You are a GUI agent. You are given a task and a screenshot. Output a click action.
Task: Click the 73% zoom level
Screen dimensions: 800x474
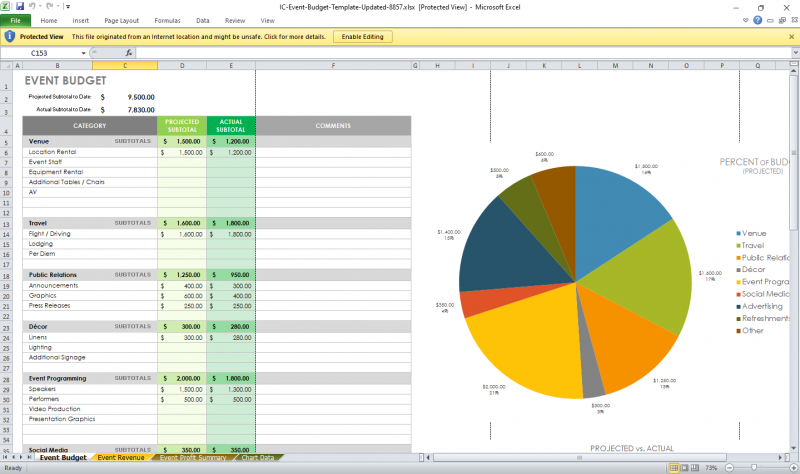point(711,468)
